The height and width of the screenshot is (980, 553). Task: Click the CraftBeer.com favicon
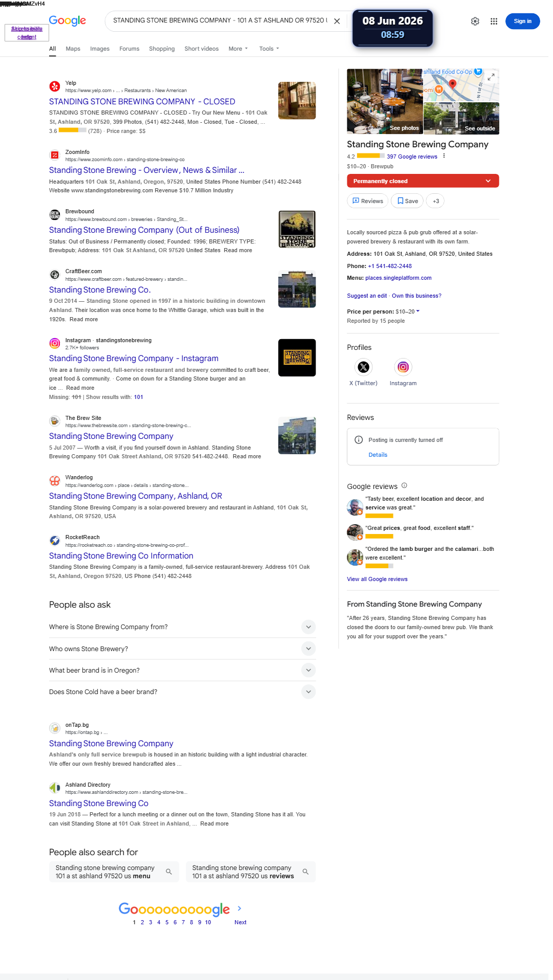tap(55, 275)
